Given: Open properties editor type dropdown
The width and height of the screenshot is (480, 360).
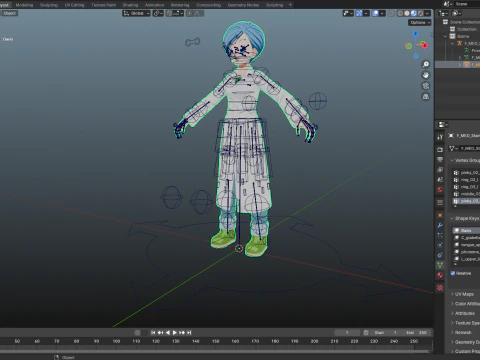Looking at the screenshot, I should 443,125.
